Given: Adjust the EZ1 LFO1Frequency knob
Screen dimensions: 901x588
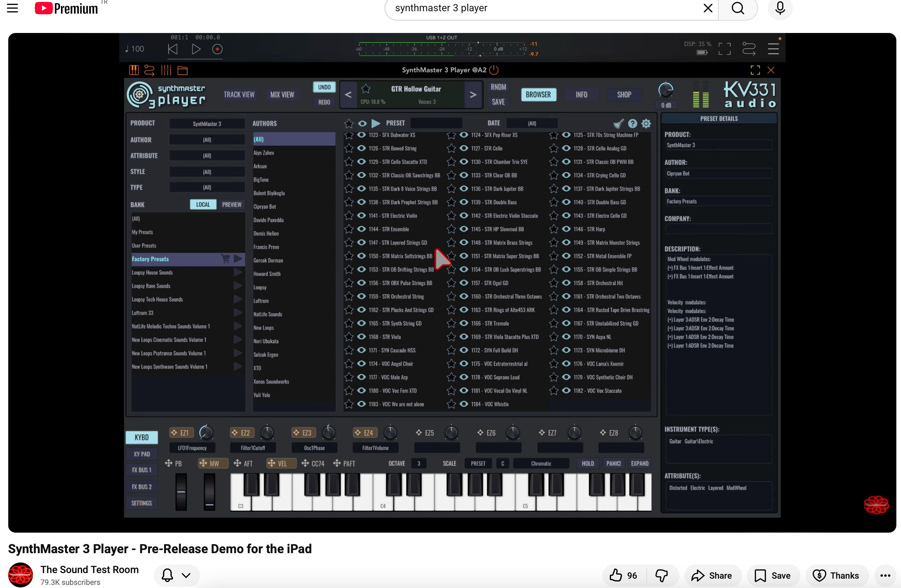Looking at the screenshot, I should click(206, 432).
